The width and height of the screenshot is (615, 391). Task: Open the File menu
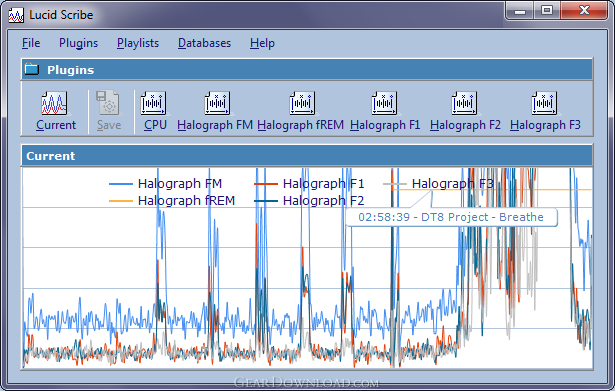[x=31, y=43]
